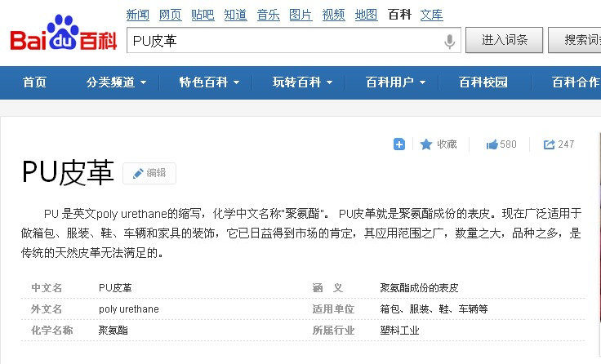
Task: Click the blue plus icon
Action: tap(399, 144)
